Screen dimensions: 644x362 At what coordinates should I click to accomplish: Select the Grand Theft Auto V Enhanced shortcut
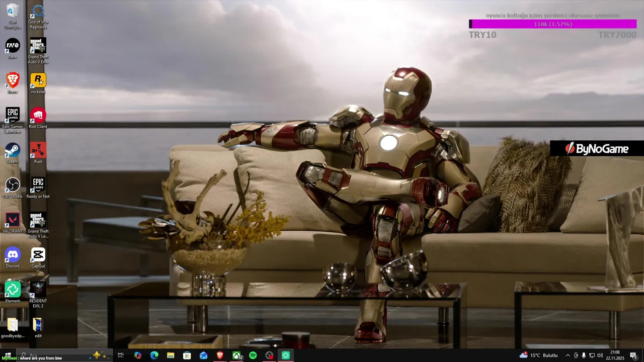click(x=38, y=51)
